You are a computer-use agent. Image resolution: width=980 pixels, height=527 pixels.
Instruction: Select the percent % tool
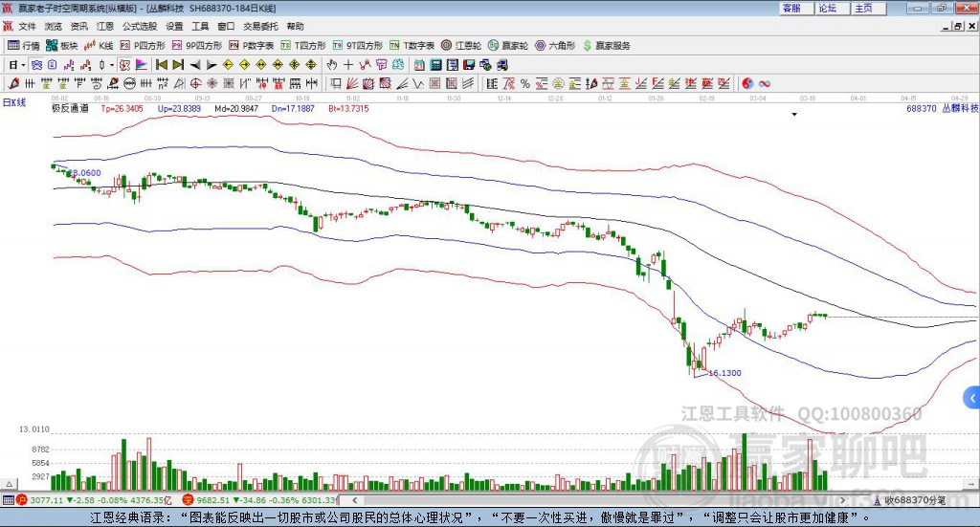point(525,83)
